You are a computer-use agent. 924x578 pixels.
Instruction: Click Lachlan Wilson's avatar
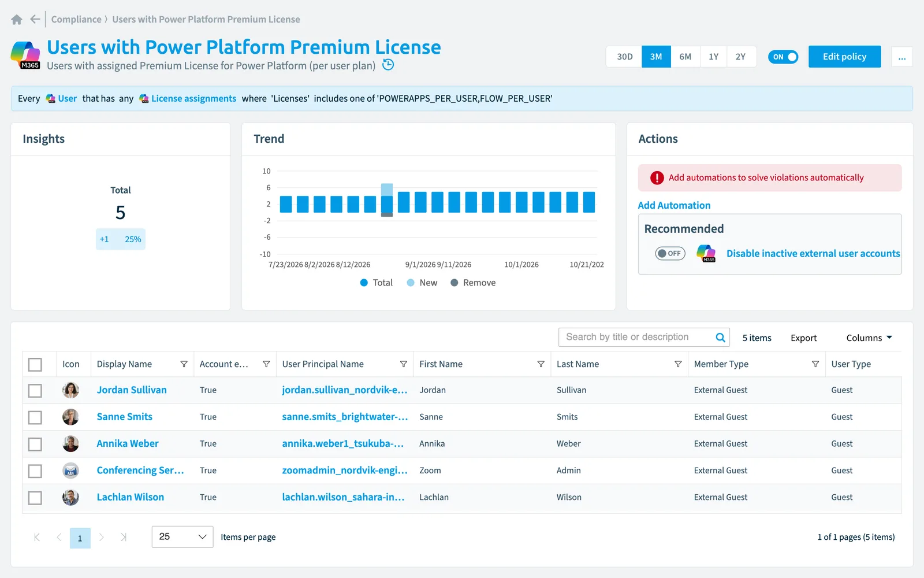pyautogui.click(x=70, y=497)
